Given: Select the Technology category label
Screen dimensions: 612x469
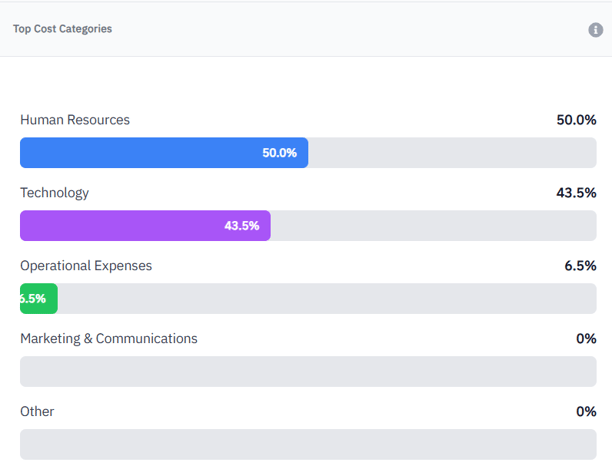Looking at the screenshot, I should coord(54,193).
